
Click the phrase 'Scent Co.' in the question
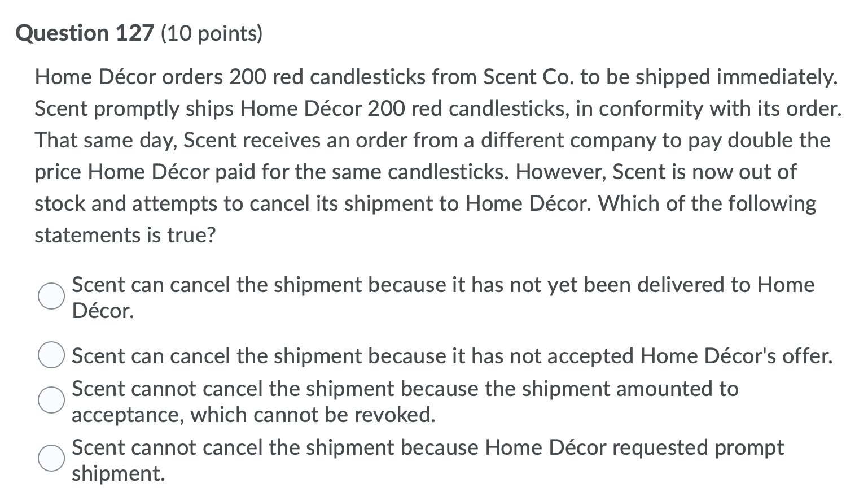point(527,77)
